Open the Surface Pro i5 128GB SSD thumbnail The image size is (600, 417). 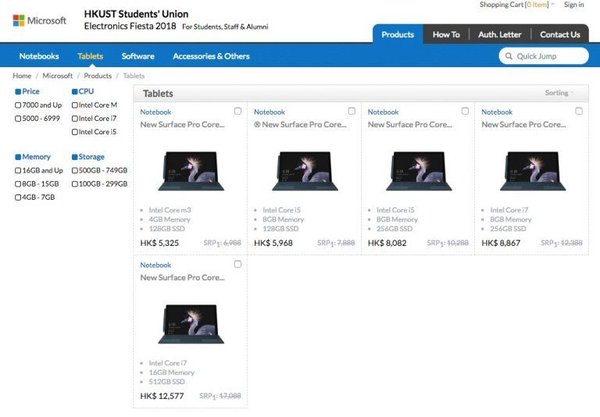point(305,171)
